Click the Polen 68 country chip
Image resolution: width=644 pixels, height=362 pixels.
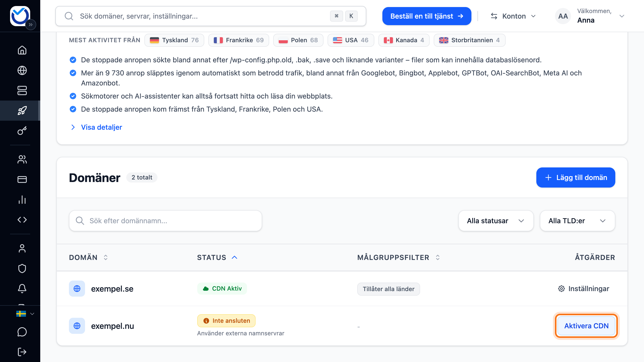(298, 40)
